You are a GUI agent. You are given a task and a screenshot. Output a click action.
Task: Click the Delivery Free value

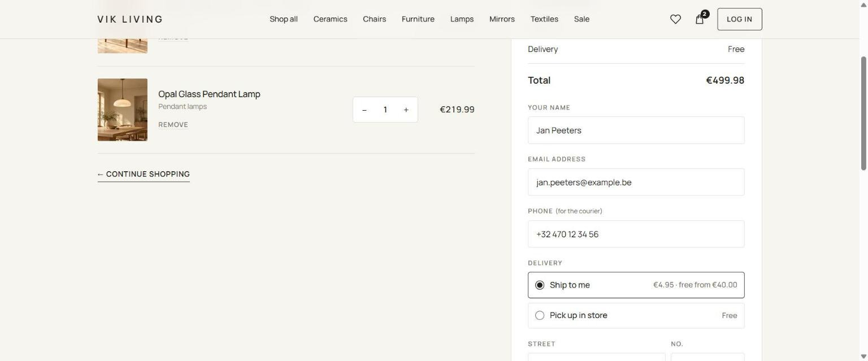point(736,49)
